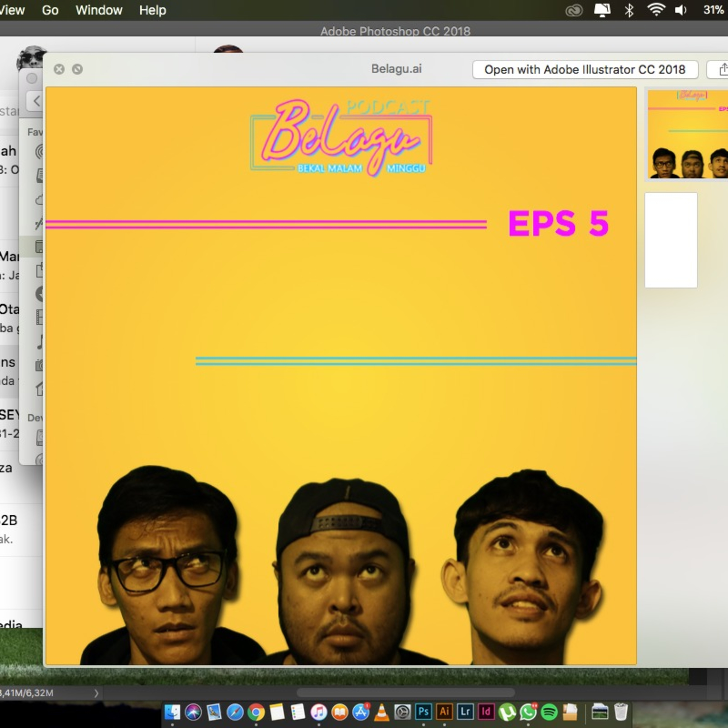Viewport: 728px width, 728px height.
Task: Open System Preferences from the dock
Action: [402, 712]
